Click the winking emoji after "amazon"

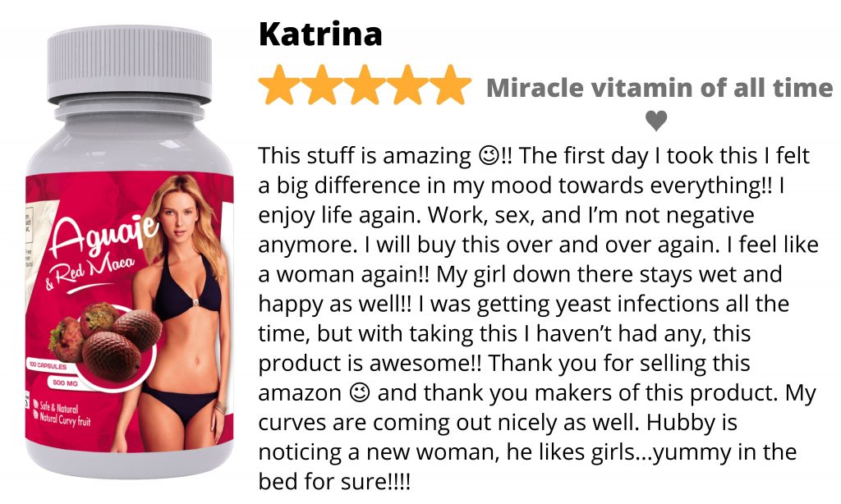360,393
